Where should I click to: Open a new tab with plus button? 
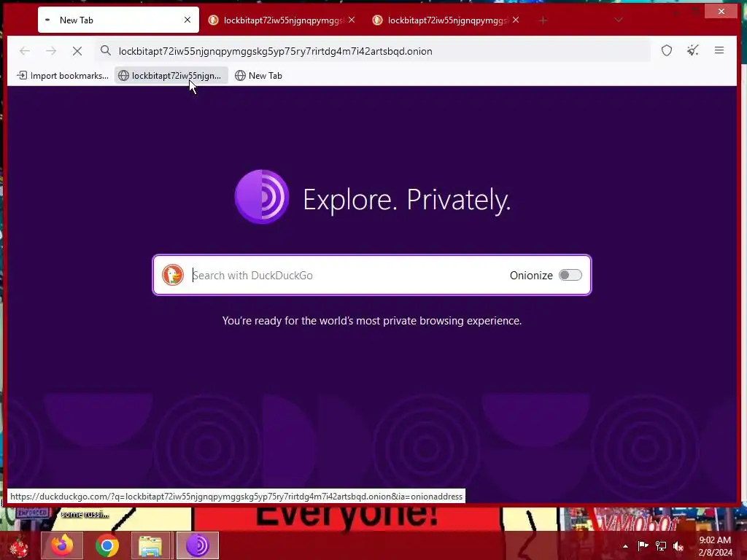coord(543,20)
